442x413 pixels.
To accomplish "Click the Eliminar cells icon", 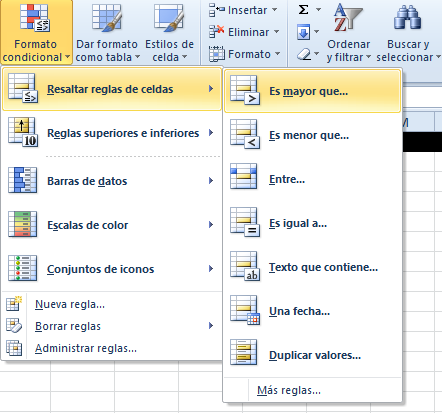I will click(x=217, y=32).
